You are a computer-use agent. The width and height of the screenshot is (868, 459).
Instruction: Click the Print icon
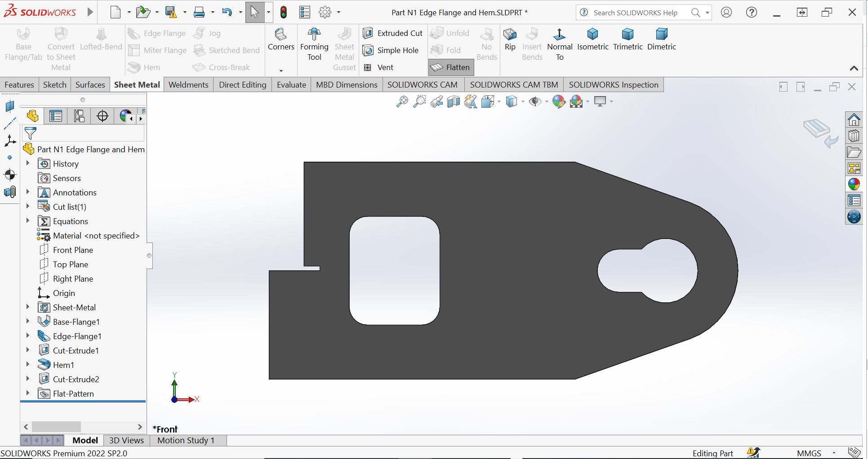(x=199, y=12)
